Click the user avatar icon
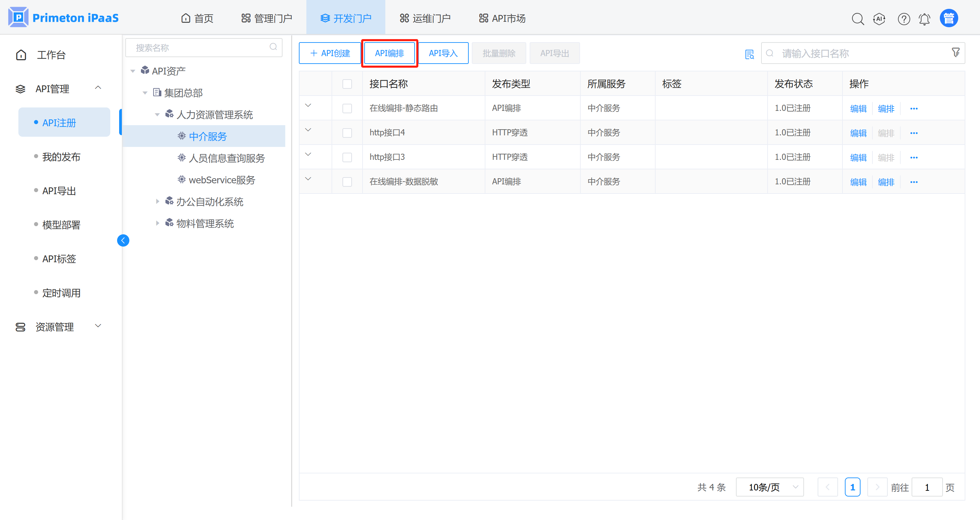This screenshot has height=520, width=980. (948, 18)
